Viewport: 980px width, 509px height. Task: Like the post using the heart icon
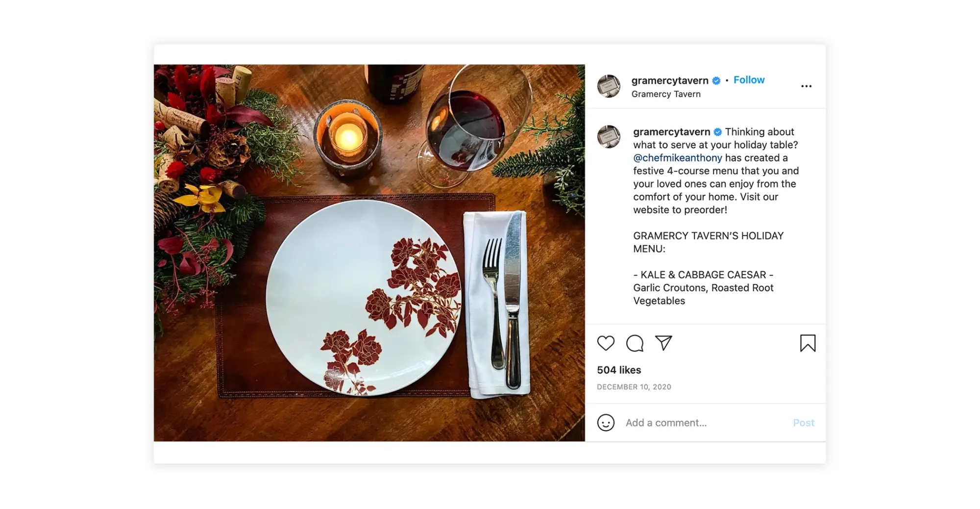pos(606,344)
